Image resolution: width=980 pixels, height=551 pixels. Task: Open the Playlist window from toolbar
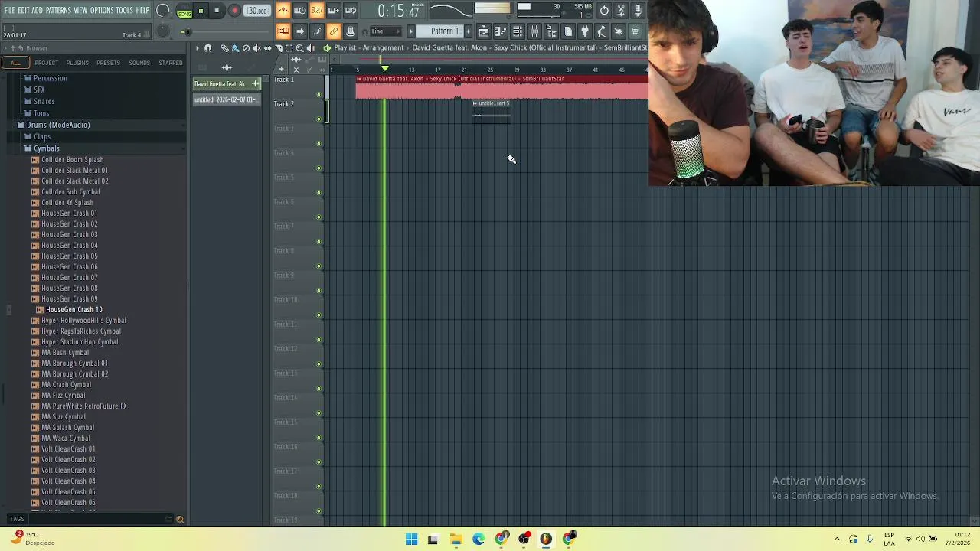point(484,31)
